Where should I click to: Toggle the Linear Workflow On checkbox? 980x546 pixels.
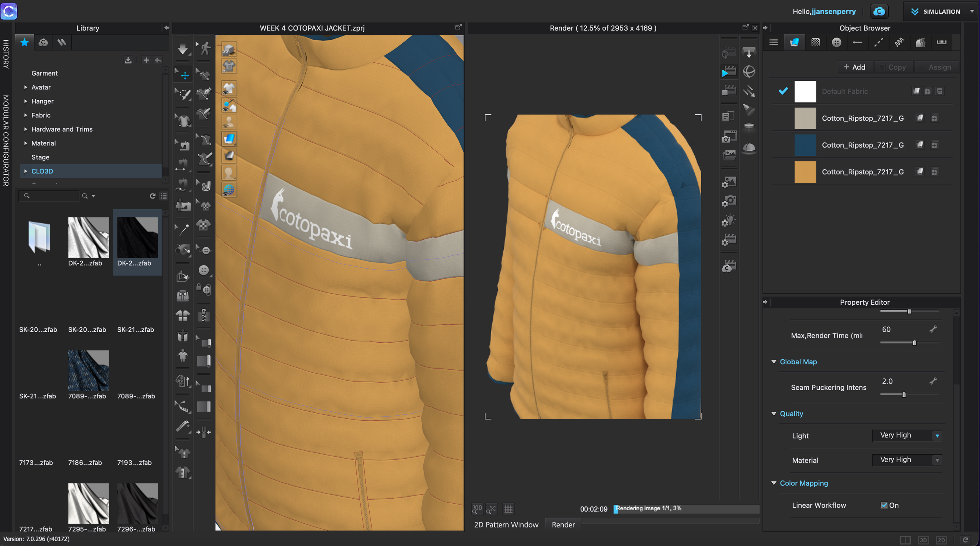pos(884,505)
